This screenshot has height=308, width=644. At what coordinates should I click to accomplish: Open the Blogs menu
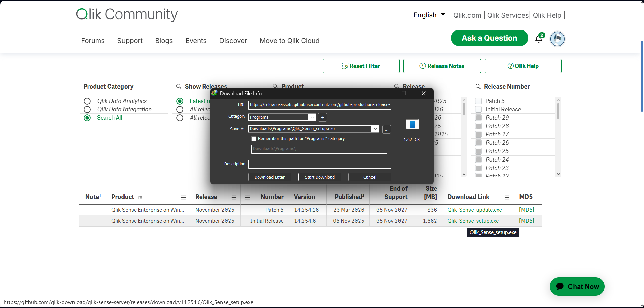point(164,41)
